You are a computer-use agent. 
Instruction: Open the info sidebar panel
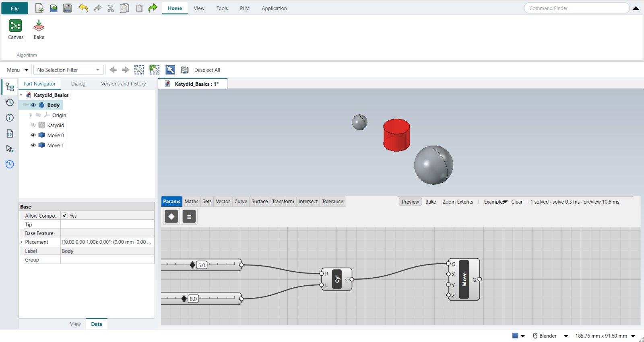10,117
